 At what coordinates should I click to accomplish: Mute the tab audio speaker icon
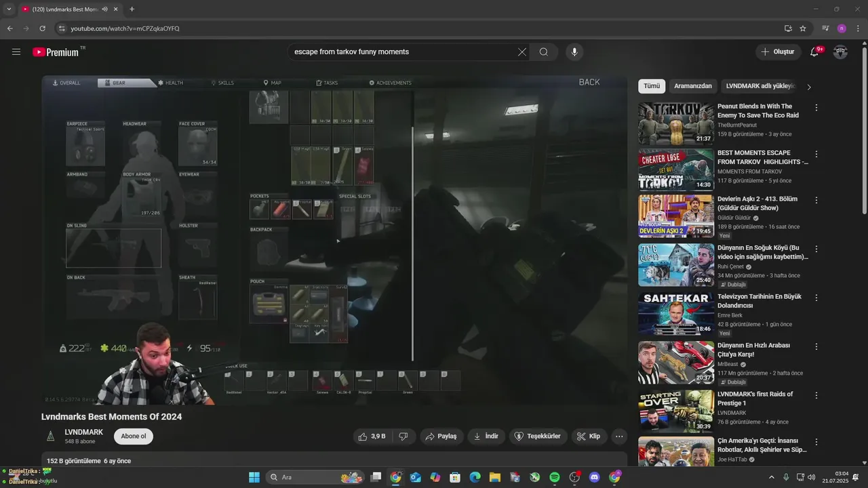[x=104, y=9]
